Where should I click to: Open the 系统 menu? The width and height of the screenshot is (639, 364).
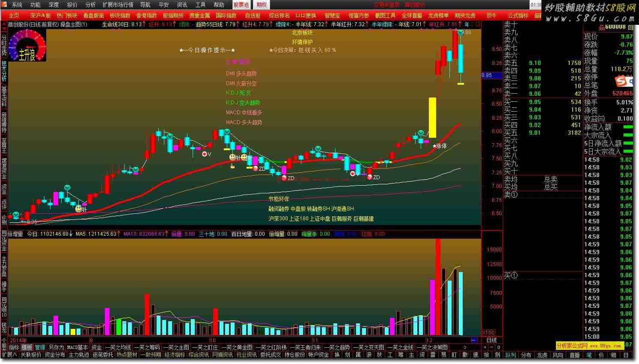(17, 5)
